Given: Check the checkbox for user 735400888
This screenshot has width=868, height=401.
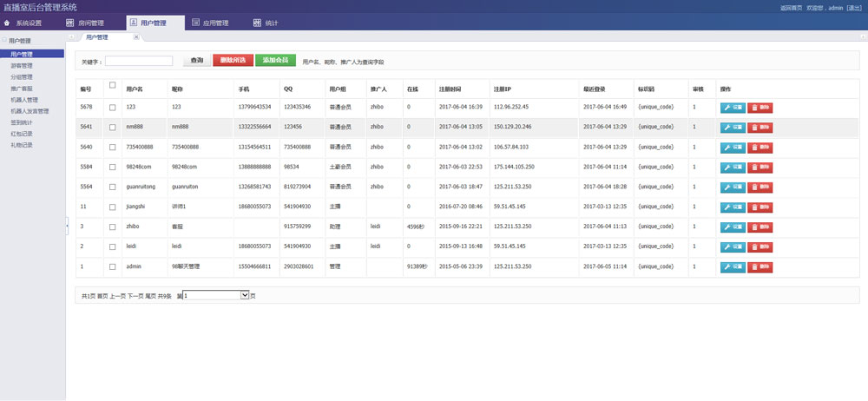Looking at the screenshot, I should (x=112, y=147).
